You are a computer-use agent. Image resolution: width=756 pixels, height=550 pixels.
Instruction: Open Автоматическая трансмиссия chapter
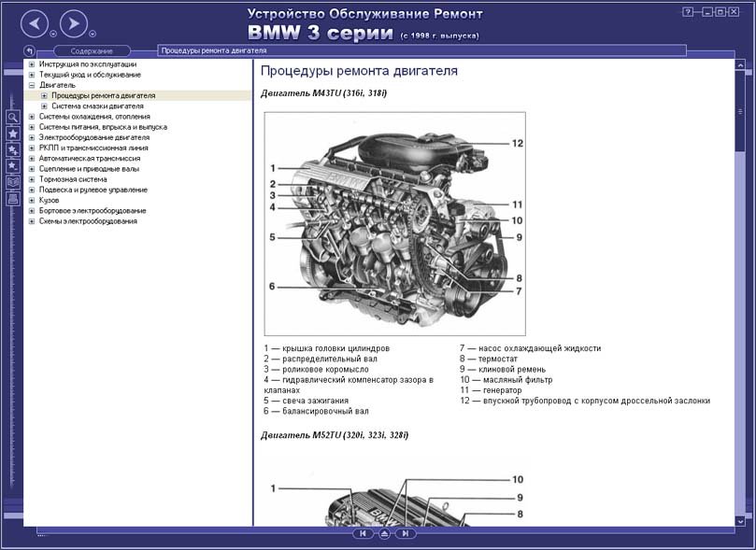click(x=90, y=159)
